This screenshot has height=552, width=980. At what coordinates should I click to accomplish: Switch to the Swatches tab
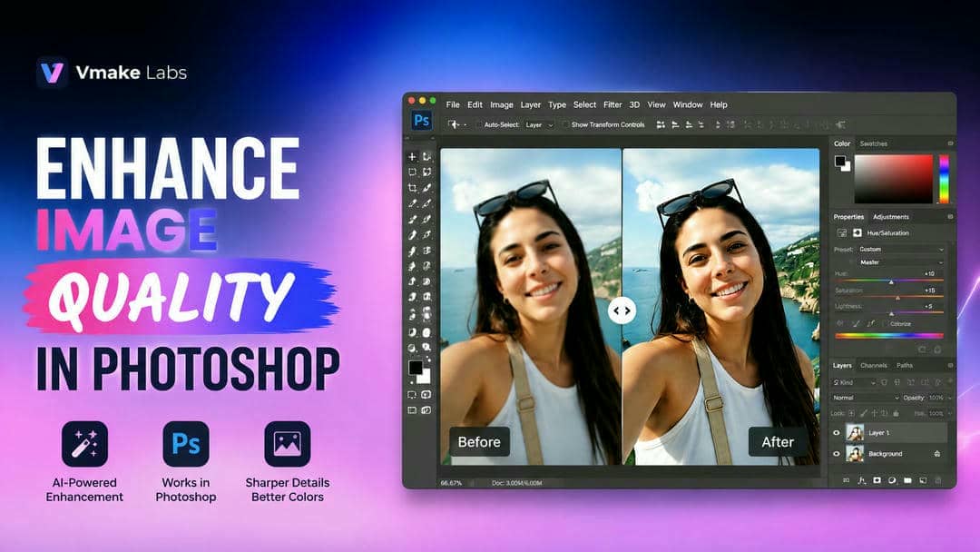[x=873, y=143]
